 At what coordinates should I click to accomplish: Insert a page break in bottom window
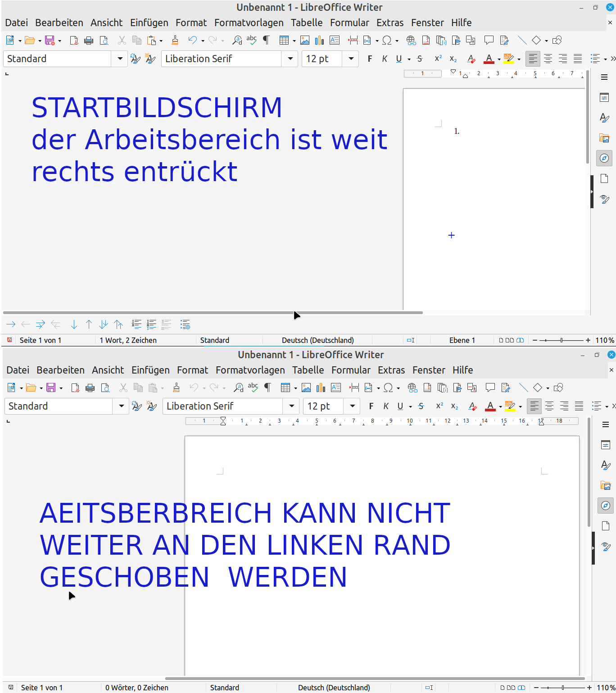tap(355, 388)
